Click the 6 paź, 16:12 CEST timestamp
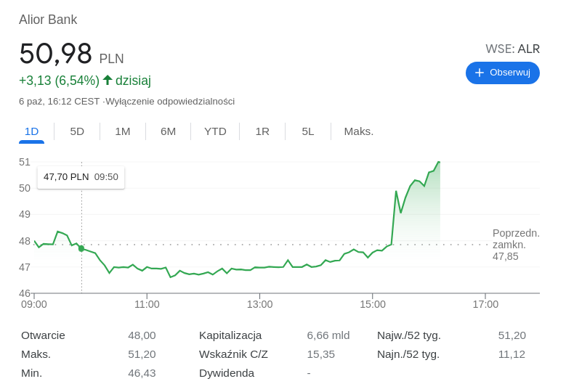 pyautogui.click(x=59, y=102)
